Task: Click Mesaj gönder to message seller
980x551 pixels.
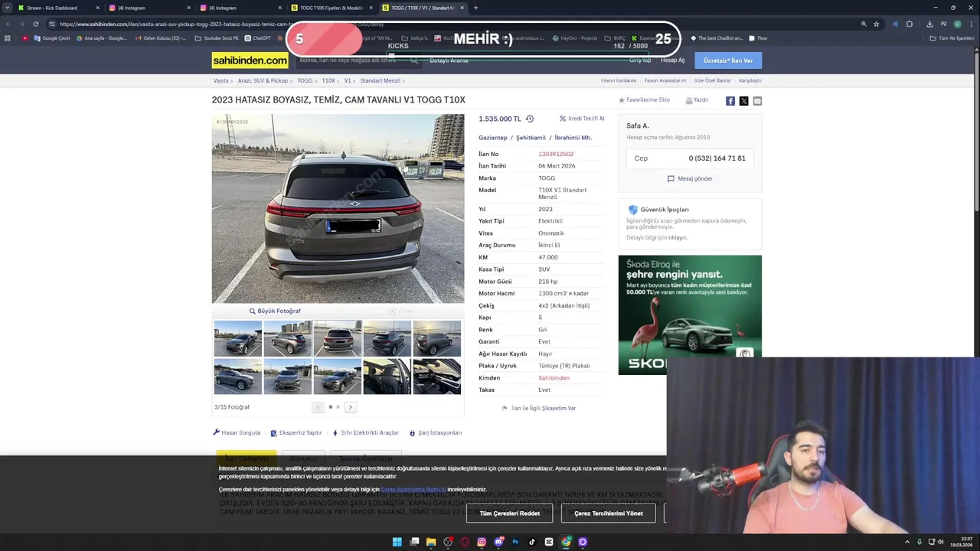Action: (x=690, y=178)
